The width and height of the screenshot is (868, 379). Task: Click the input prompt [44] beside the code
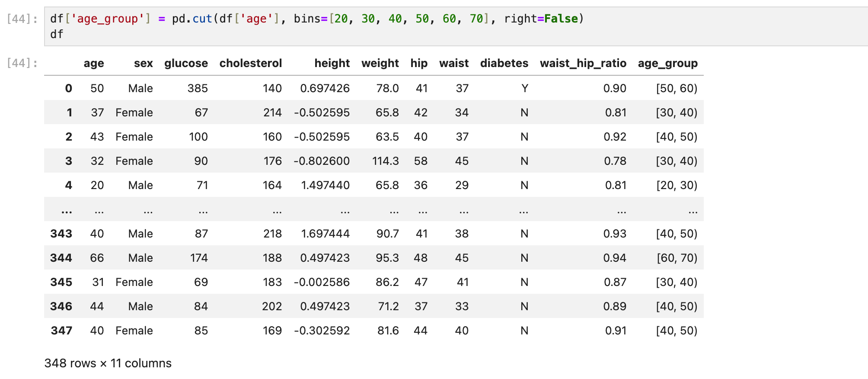(x=22, y=19)
